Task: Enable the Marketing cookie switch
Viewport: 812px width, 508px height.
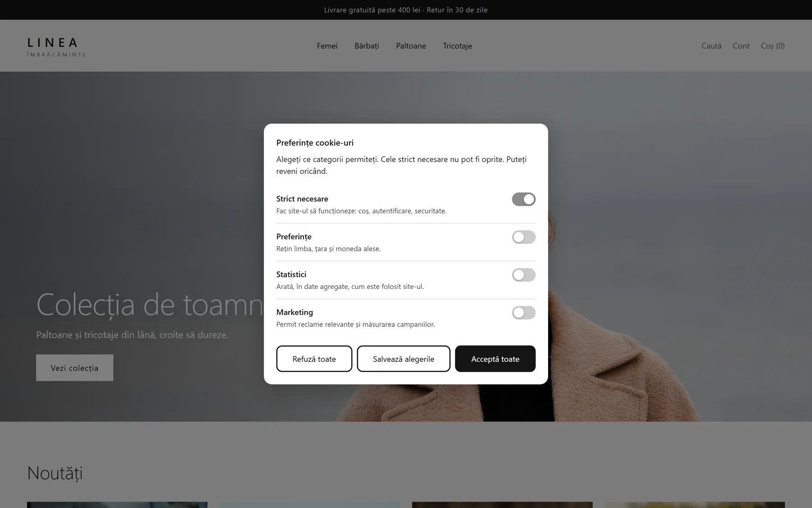Action: pos(523,313)
